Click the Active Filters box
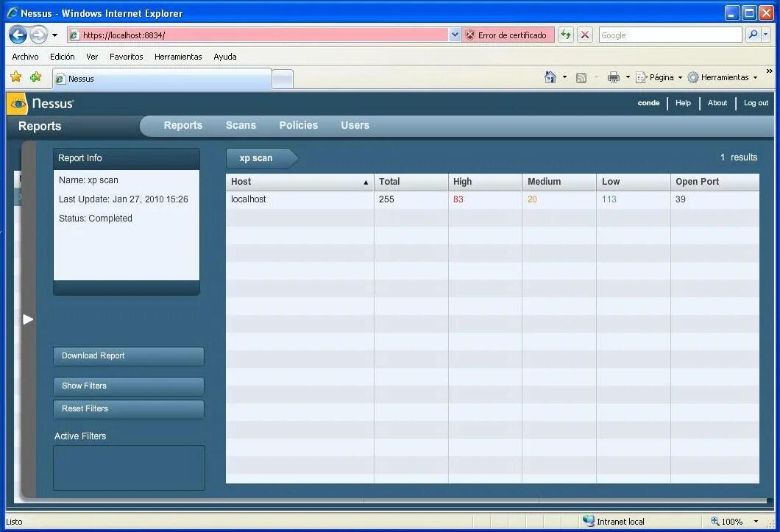This screenshot has height=532, width=780. (x=129, y=468)
